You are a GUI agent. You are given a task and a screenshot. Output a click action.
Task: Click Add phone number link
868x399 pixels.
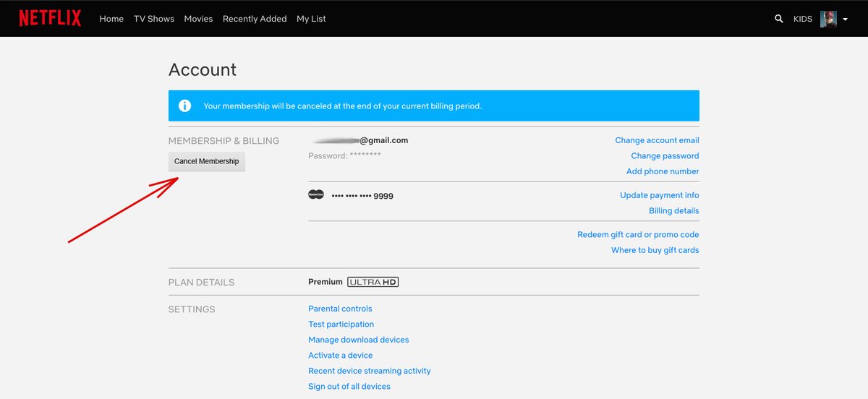[x=663, y=171]
